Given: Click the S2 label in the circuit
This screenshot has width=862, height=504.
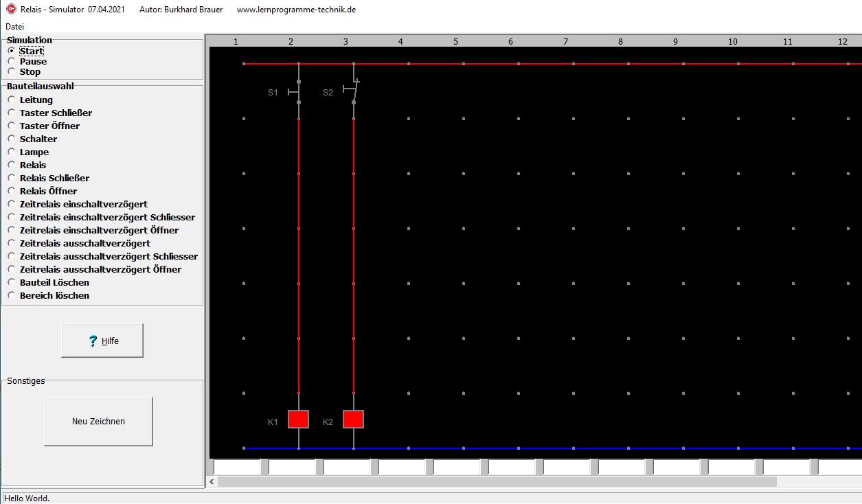Looking at the screenshot, I should (x=328, y=92).
